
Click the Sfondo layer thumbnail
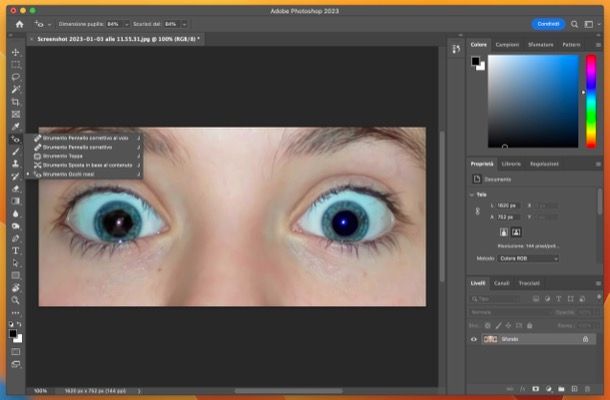tap(491, 340)
